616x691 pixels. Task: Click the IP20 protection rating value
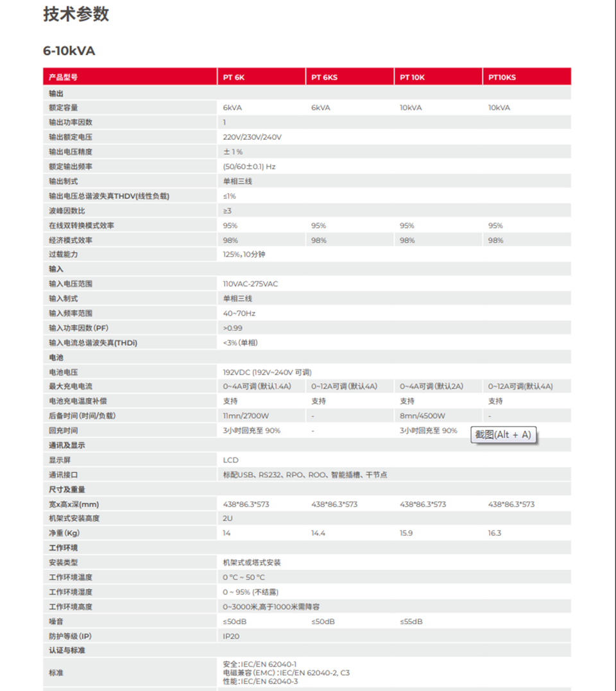[x=231, y=636]
